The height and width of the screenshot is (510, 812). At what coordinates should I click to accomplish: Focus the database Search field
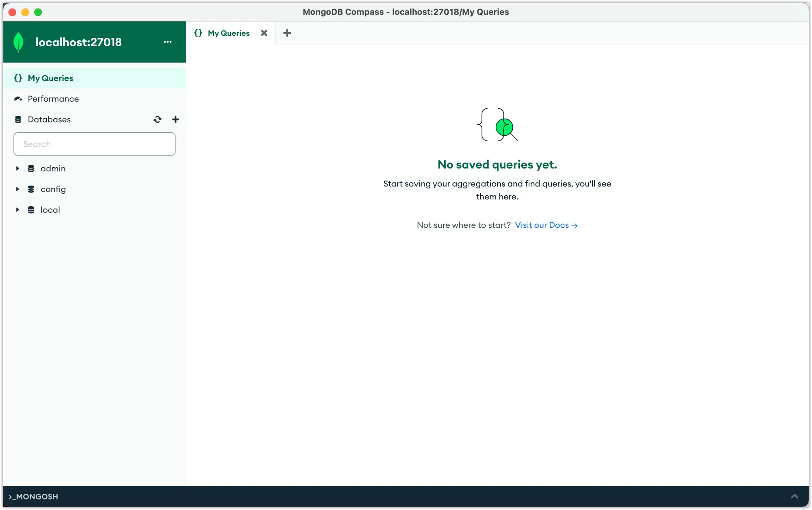94,144
